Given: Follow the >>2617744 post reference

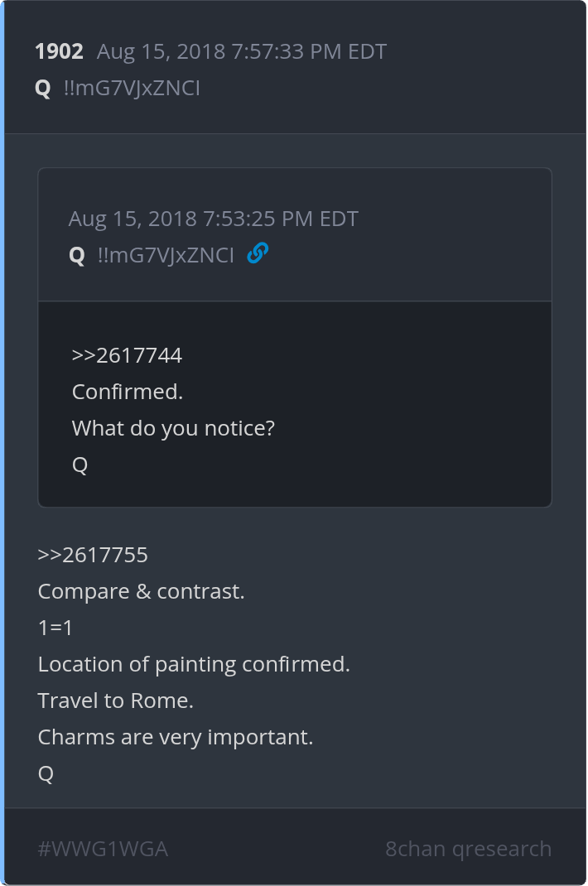Looking at the screenshot, I should click(127, 355).
